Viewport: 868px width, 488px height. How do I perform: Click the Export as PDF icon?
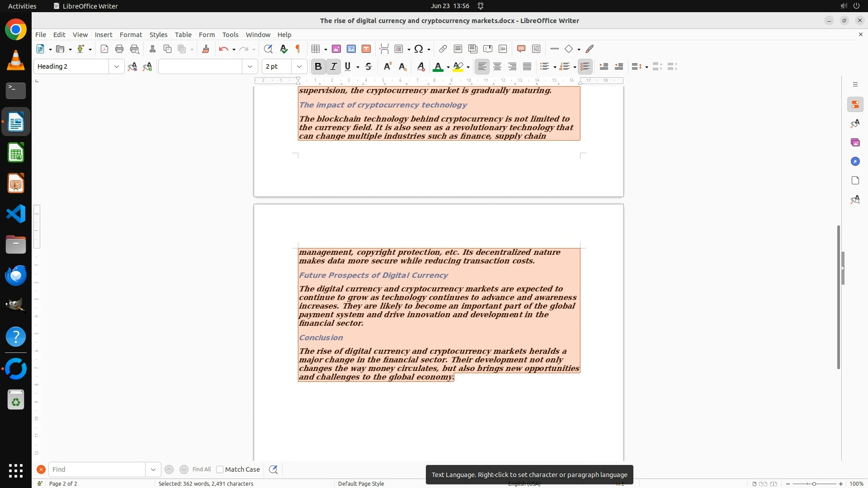coord(104,49)
